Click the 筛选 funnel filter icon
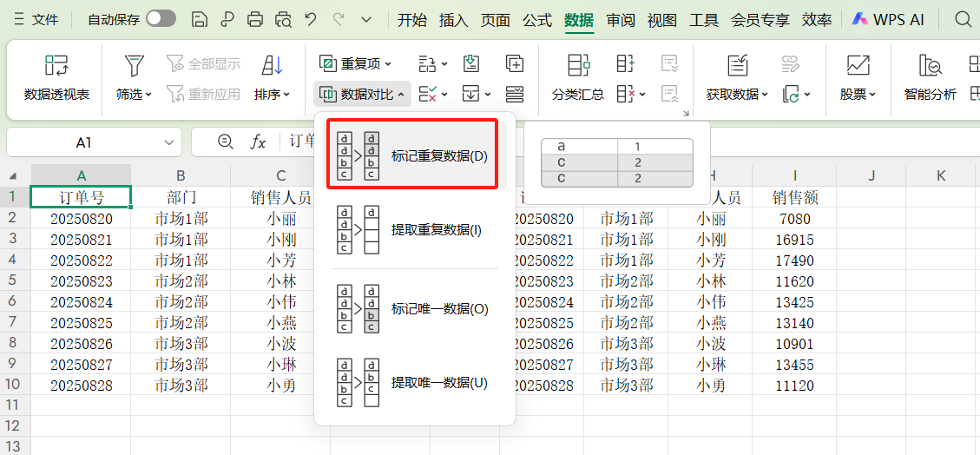Image resolution: width=980 pixels, height=455 pixels. click(x=134, y=65)
